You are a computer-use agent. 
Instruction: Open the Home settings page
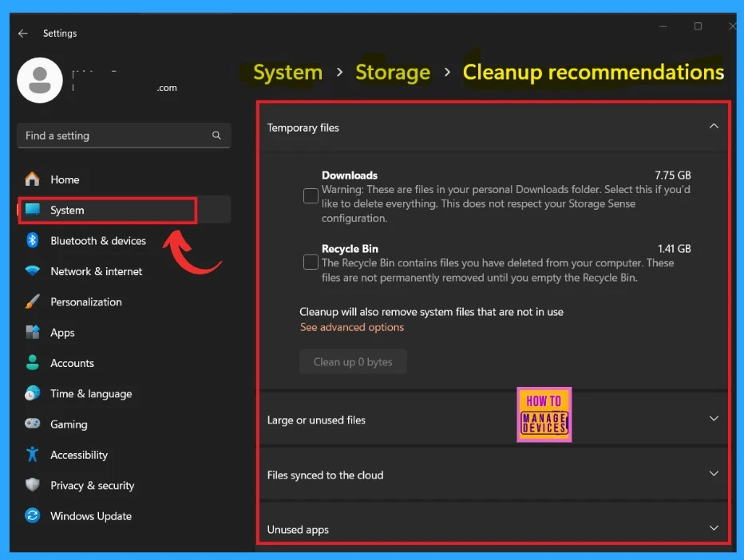tap(124, 179)
